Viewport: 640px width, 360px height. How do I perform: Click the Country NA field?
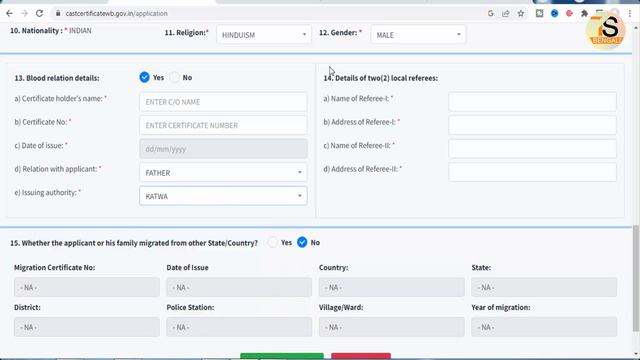pos(391,287)
